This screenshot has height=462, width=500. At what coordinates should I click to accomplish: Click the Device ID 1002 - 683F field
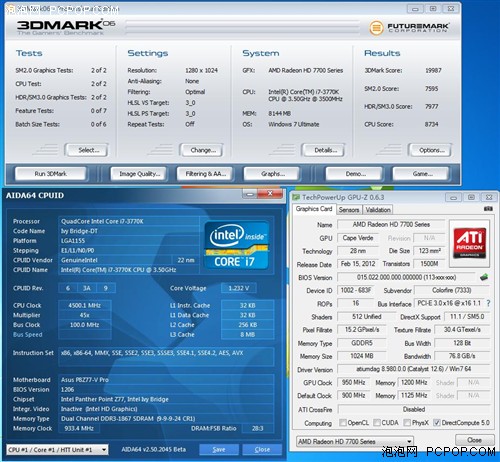356,290
